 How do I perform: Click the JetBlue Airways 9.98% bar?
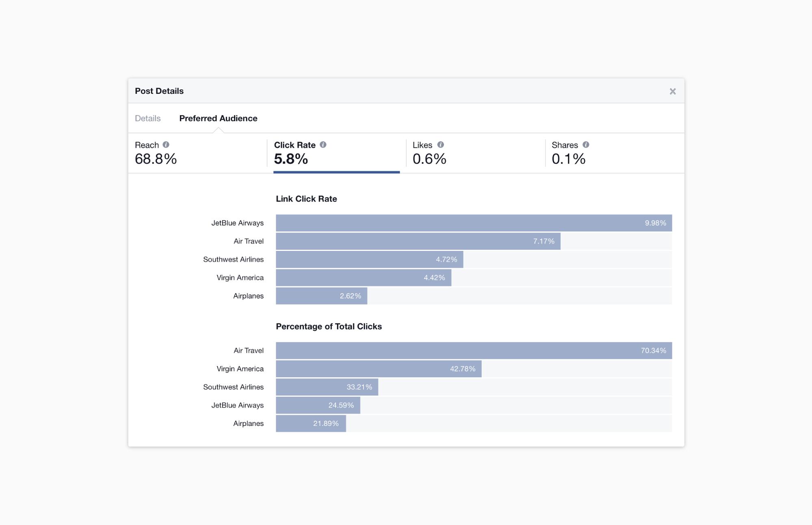click(474, 223)
